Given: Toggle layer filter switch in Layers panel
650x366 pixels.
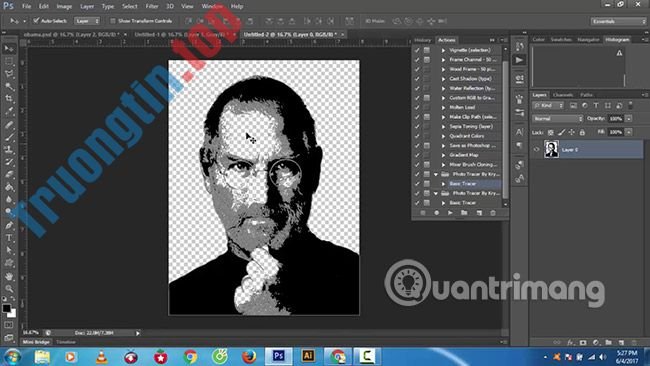Looking at the screenshot, I should tap(631, 105).
